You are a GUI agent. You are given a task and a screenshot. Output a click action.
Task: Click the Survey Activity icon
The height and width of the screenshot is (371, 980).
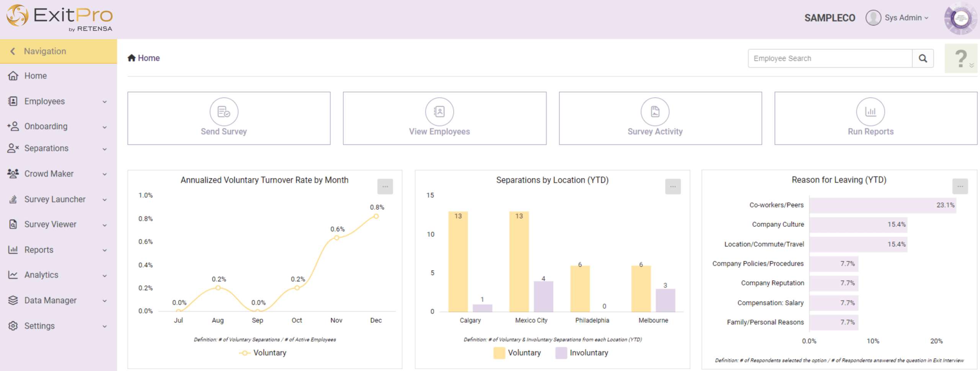point(655,112)
